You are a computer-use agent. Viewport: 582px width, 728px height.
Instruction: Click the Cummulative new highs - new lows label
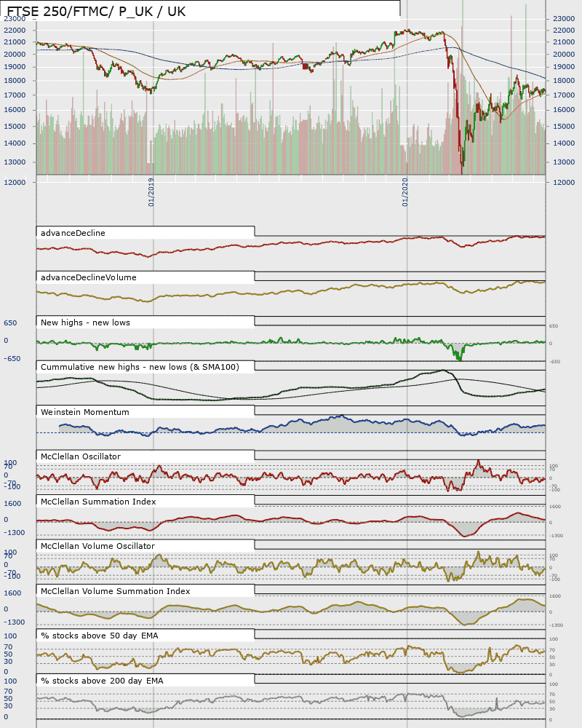[140, 367]
